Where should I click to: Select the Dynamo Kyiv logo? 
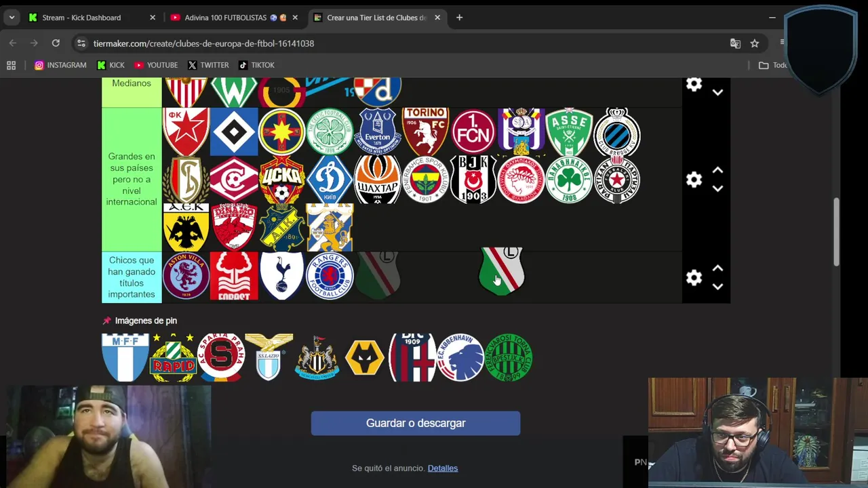pos(330,180)
